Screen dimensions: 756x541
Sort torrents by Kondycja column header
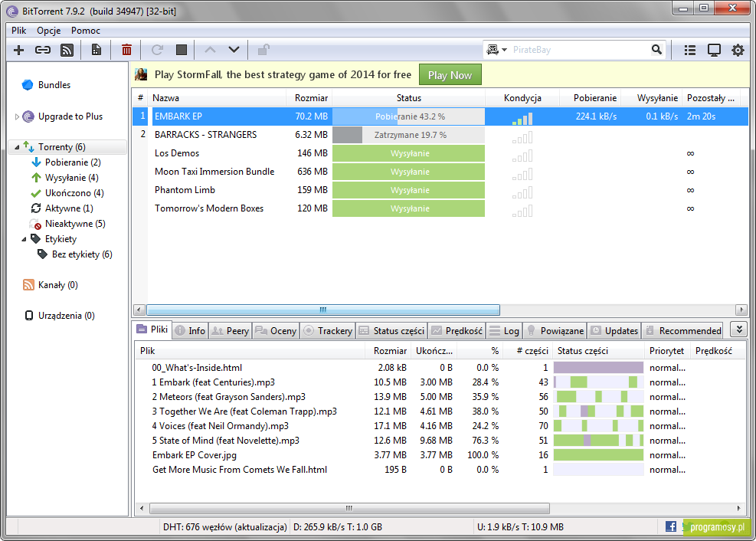click(x=522, y=98)
